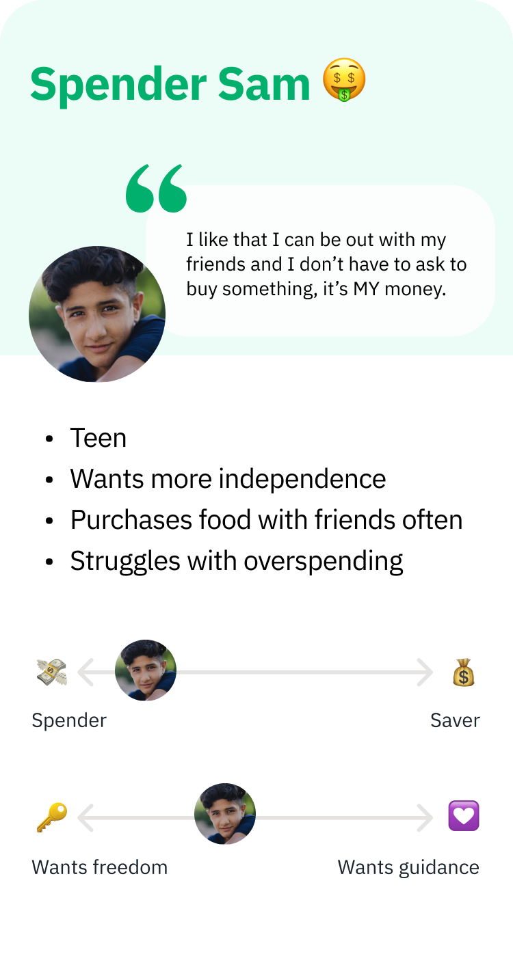513x980 pixels.
Task: Click the Wants more independence bullet
Action: coord(228,478)
